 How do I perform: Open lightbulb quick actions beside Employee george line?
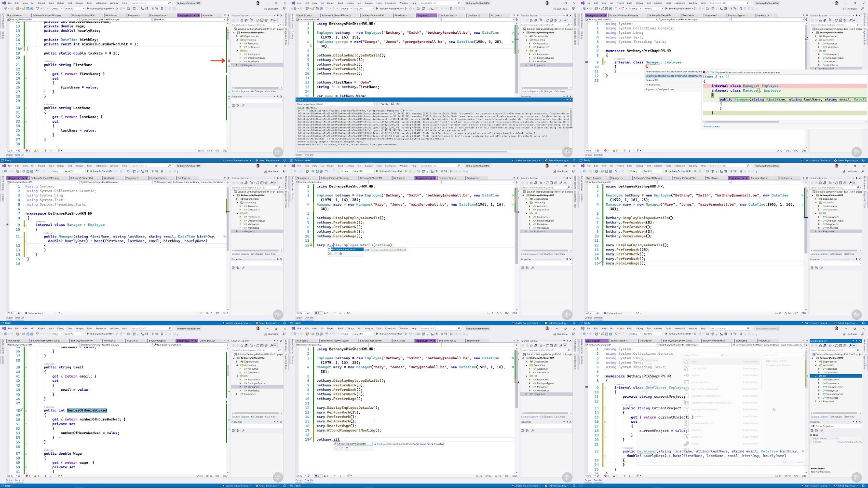311,45
